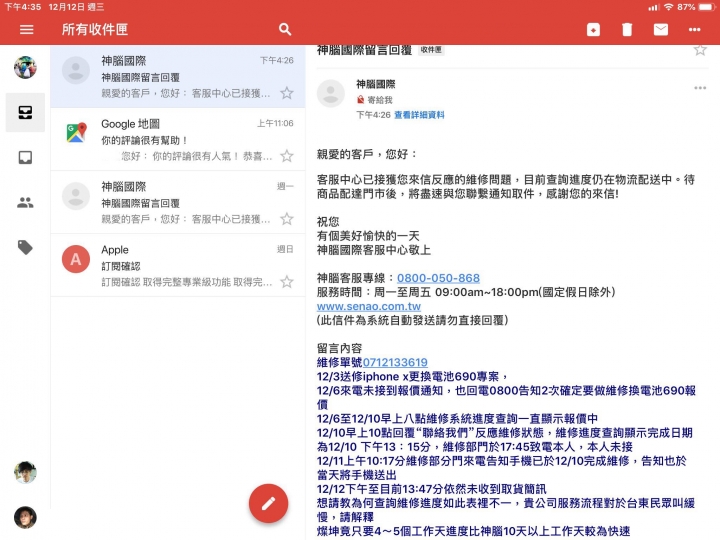Tap sender avatar of 下午4:26 email
Screen dimensions: 720x540
click(76, 70)
